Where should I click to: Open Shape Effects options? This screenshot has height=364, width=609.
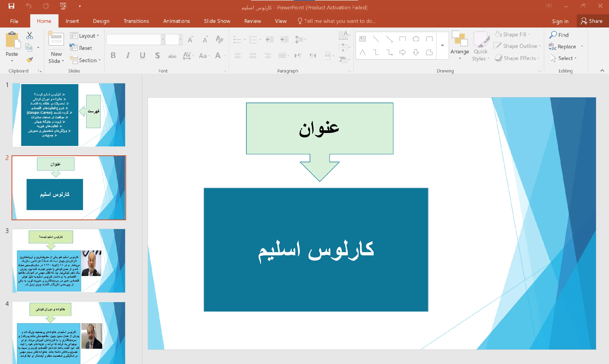click(x=517, y=58)
